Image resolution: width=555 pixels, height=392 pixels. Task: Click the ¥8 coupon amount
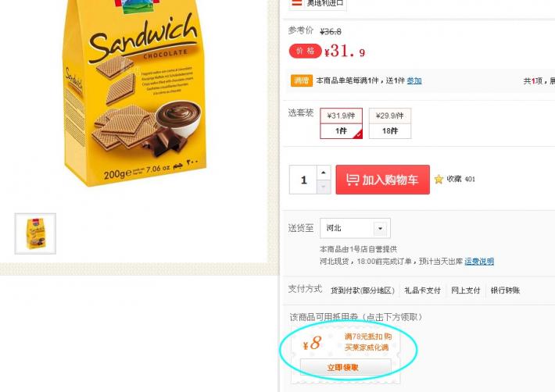(x=312, y=344)
